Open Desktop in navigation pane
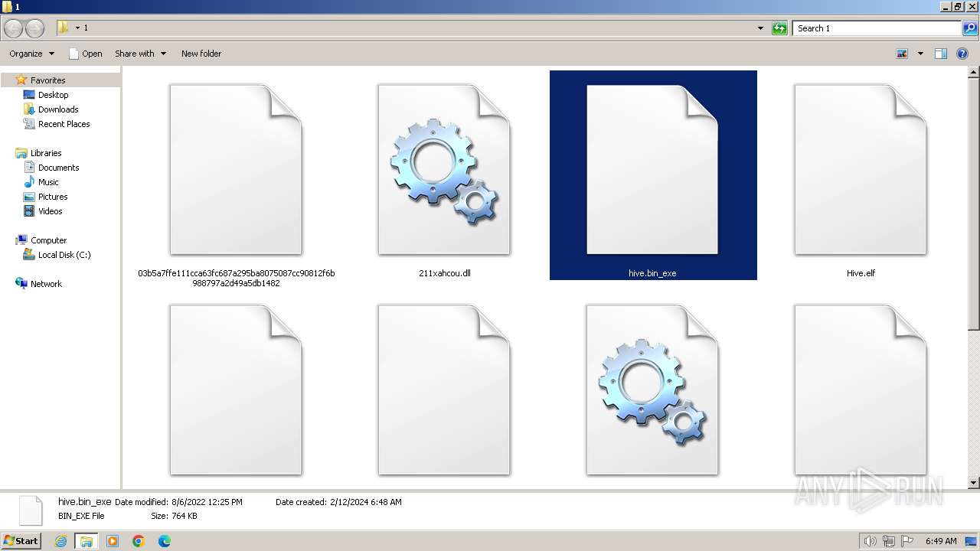This screenshot has width=980, height=551. (x=53, y=95)
